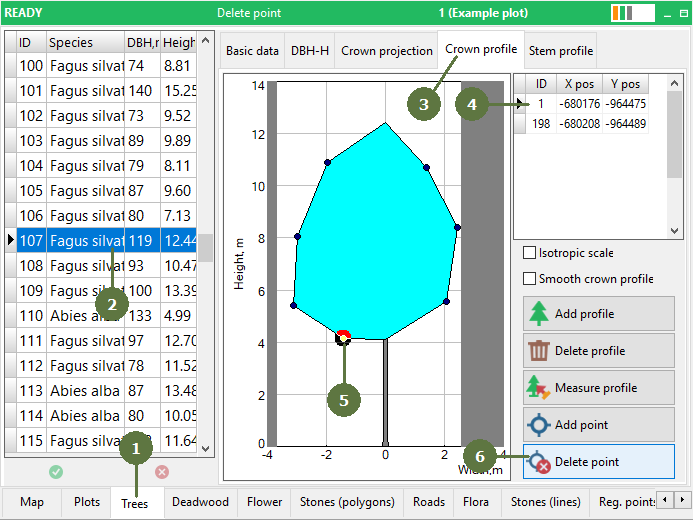Click profile table scroll up arrow

[x=674, y=83]
